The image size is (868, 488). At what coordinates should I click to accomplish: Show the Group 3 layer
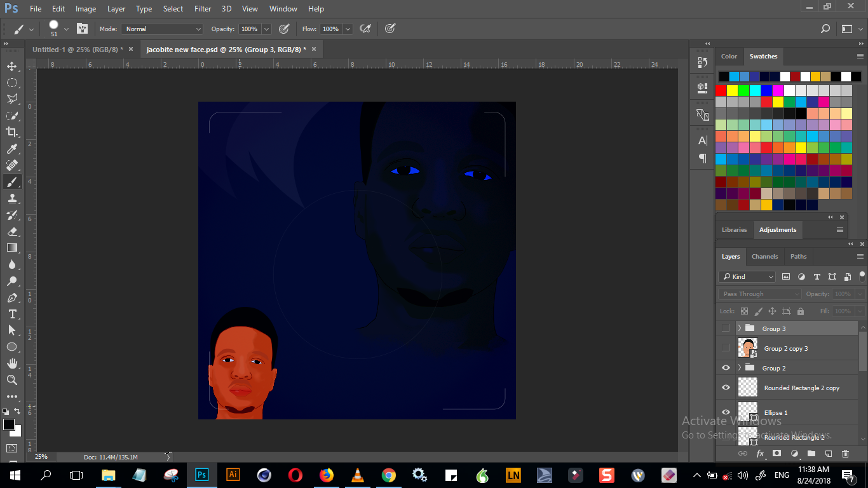(726, 329)
